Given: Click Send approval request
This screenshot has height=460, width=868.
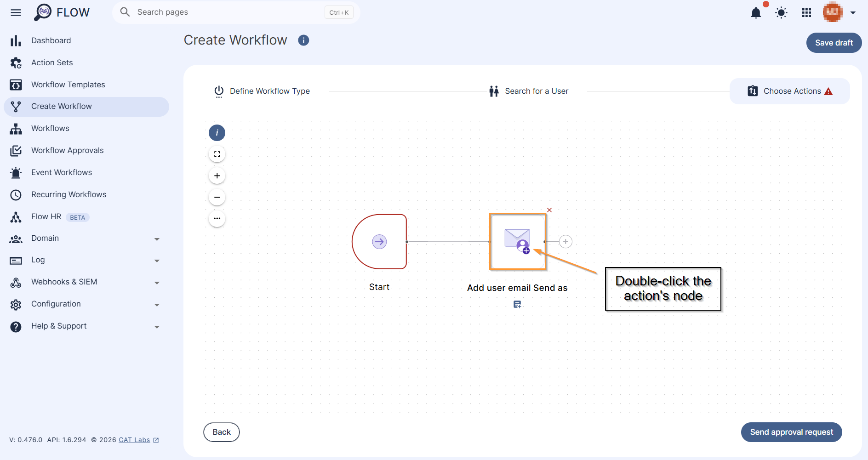Looking at the screenshot, I should click(792, 432).
